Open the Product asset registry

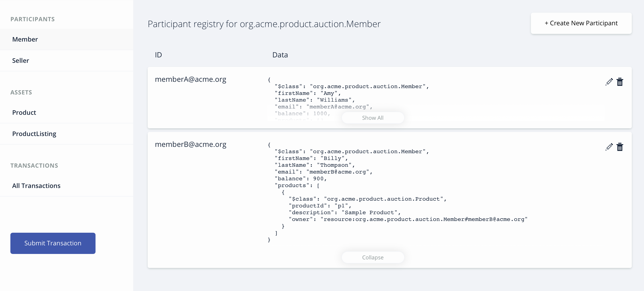point(24,113)
